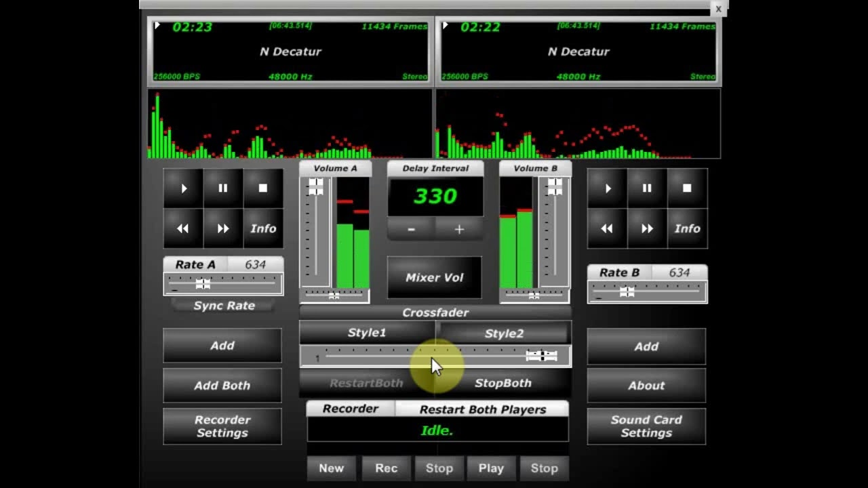Click the Add Both button
The width and height of the screenshot is (868, 488).
pyautogui.click(x=222, y=385)
